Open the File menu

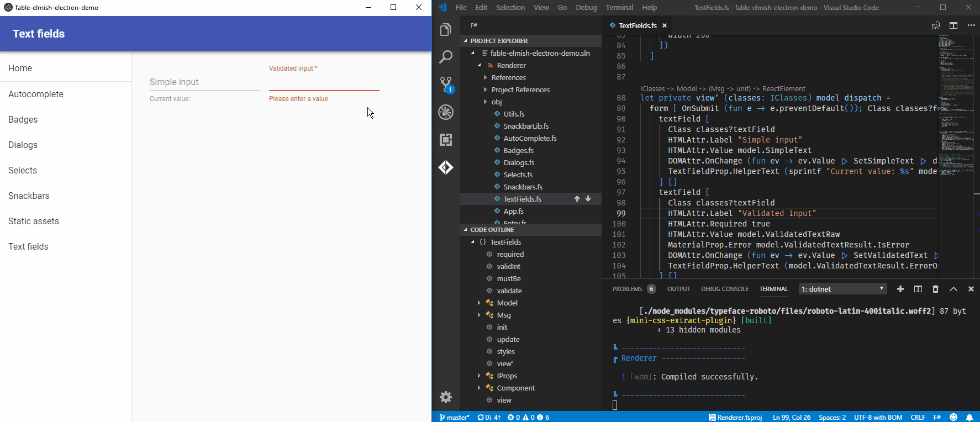tap(461, 7)
